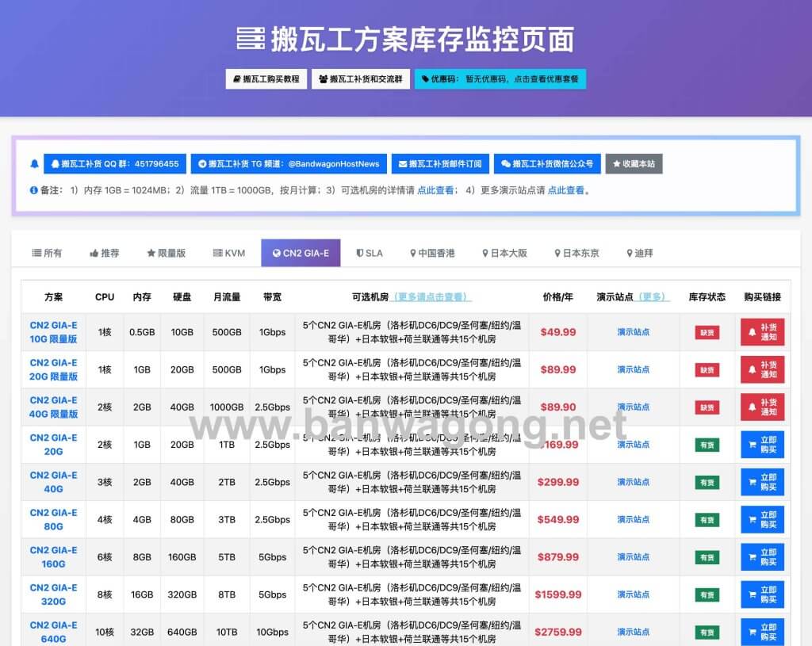Select the 限量版 tab

[166, 253]
